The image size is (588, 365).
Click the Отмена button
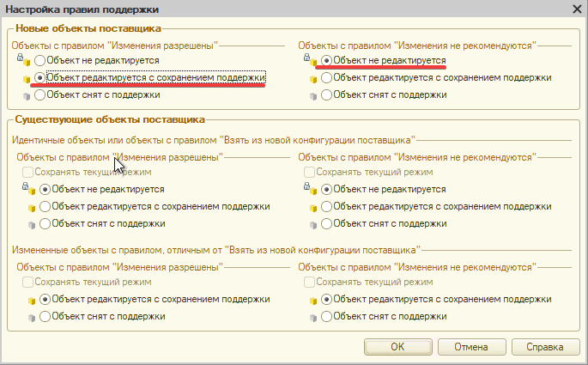point(471,347)
